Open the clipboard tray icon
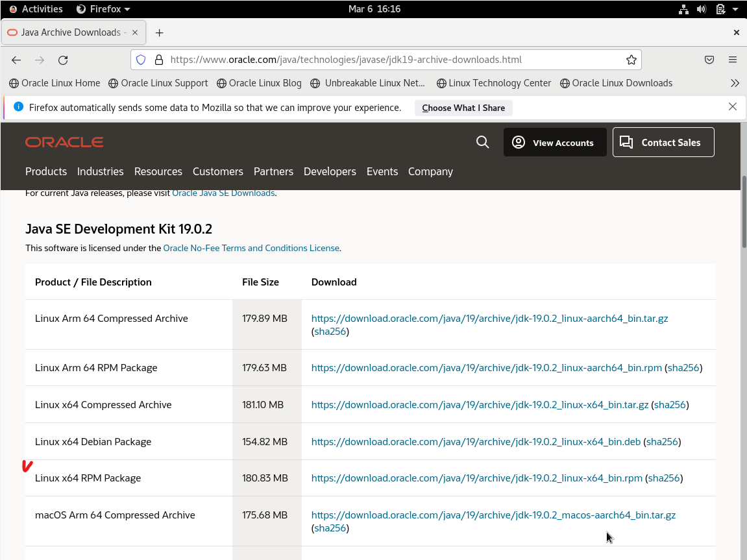 [720, 9]
